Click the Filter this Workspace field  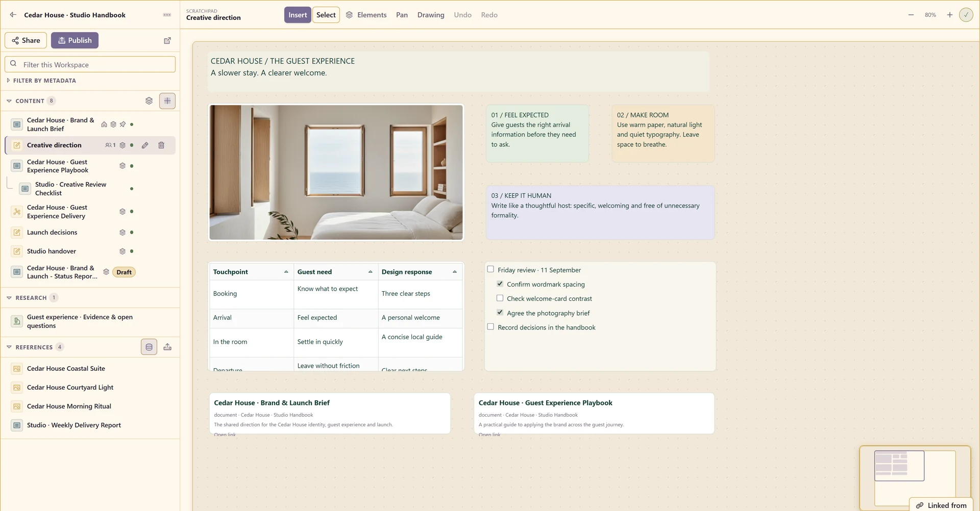(90, 64)
